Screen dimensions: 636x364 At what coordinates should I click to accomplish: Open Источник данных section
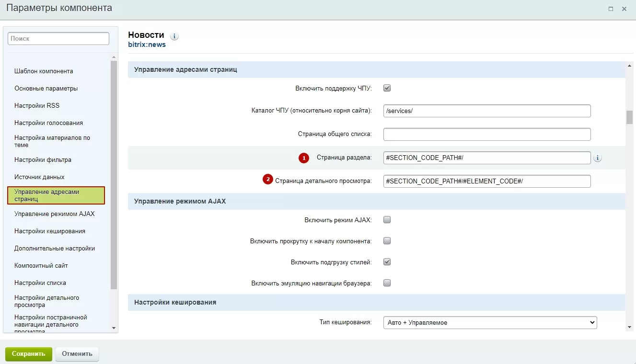tap(39, 177)
